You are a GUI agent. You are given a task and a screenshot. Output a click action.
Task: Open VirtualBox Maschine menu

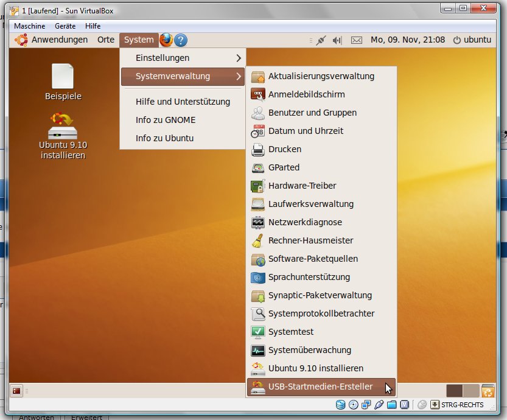(x=30, y=26)
